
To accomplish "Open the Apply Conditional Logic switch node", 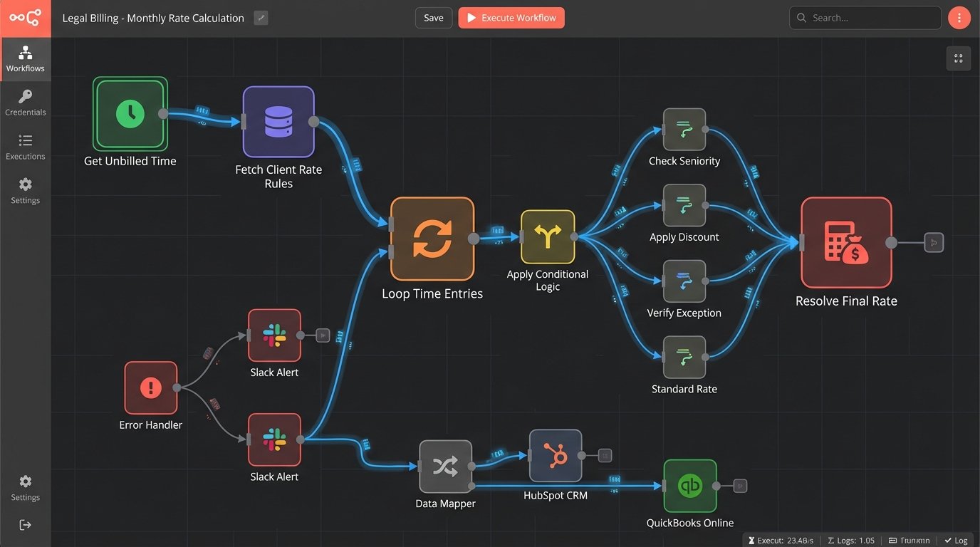I will tap(547, 238).
